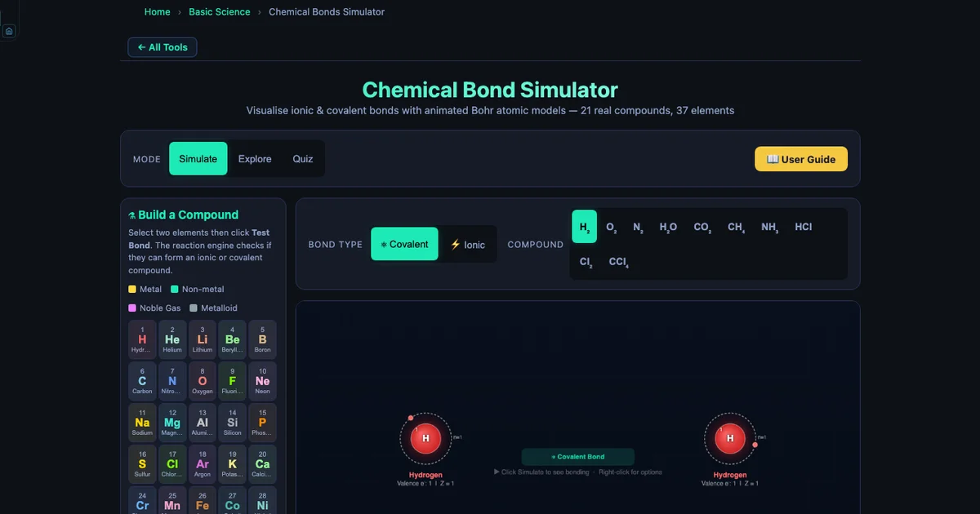Select the Sulfur element tile
This screenshot has width=980, height=514.
(x=142, y=464)
